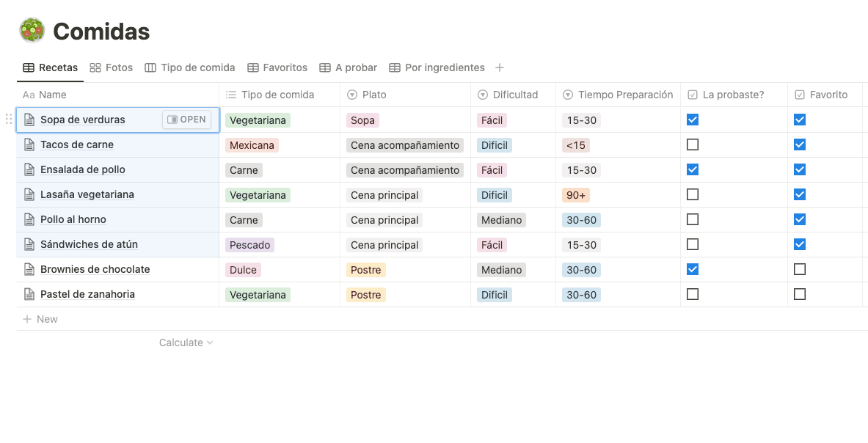Screen dimensions: 868x443
Task: Click the gallery icon on Fotos view
Action: pos(95,67)
